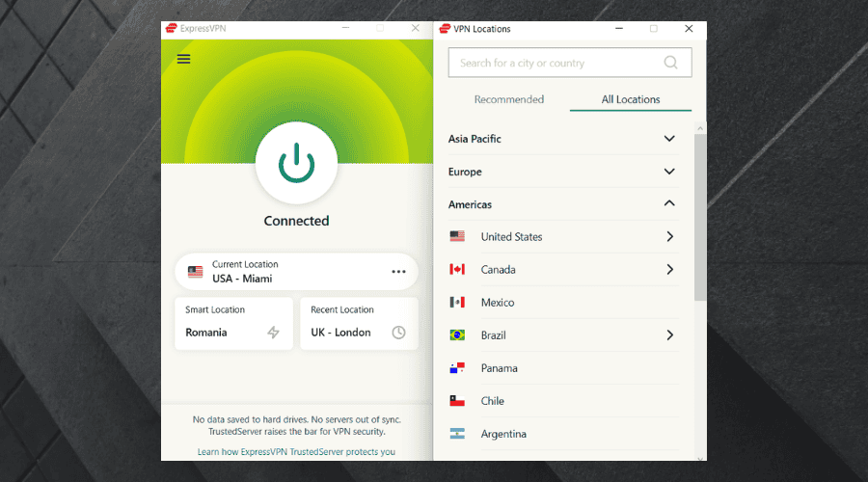The image size is (868, 482).
Task: Click the USA flag in Current Location
Action: pyautogui.click(x=196, y=272)
